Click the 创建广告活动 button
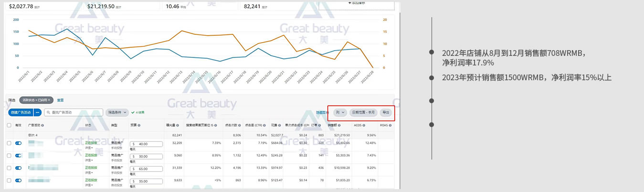Viewport: 644px width, 192px height. coord(21,113)
